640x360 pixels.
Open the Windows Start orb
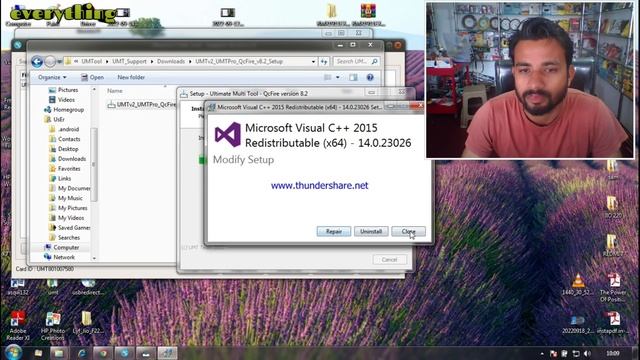click(13, 352)
